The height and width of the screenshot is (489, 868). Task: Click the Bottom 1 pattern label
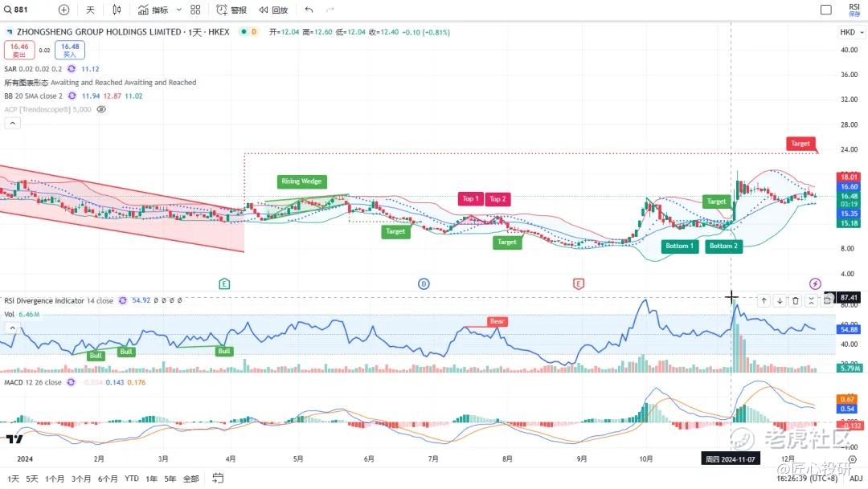pyautogui.click(x=679, y=247)
